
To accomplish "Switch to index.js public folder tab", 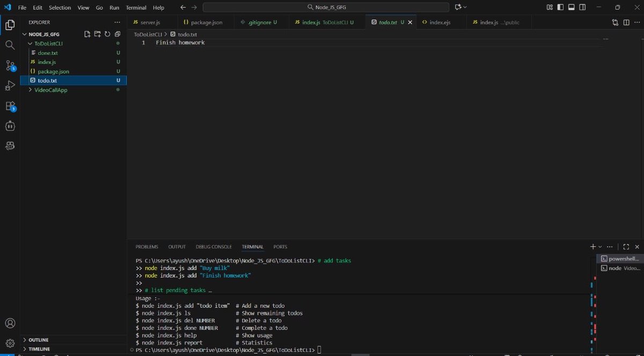I will (499, 23).
